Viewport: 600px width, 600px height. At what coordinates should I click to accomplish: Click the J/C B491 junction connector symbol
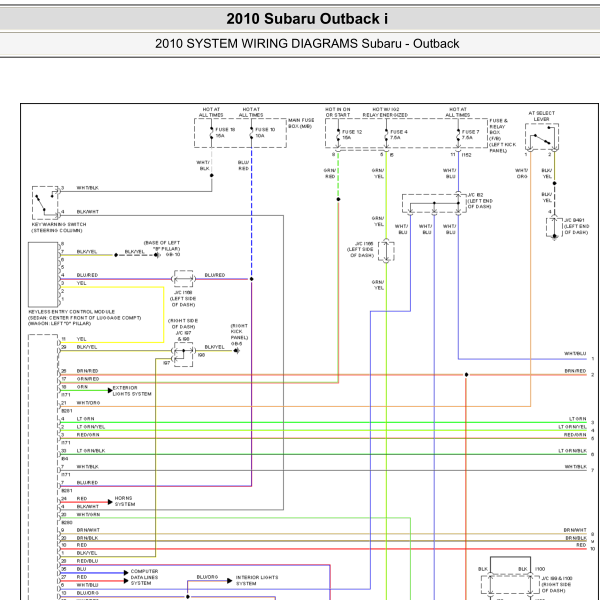coord(554,227)
